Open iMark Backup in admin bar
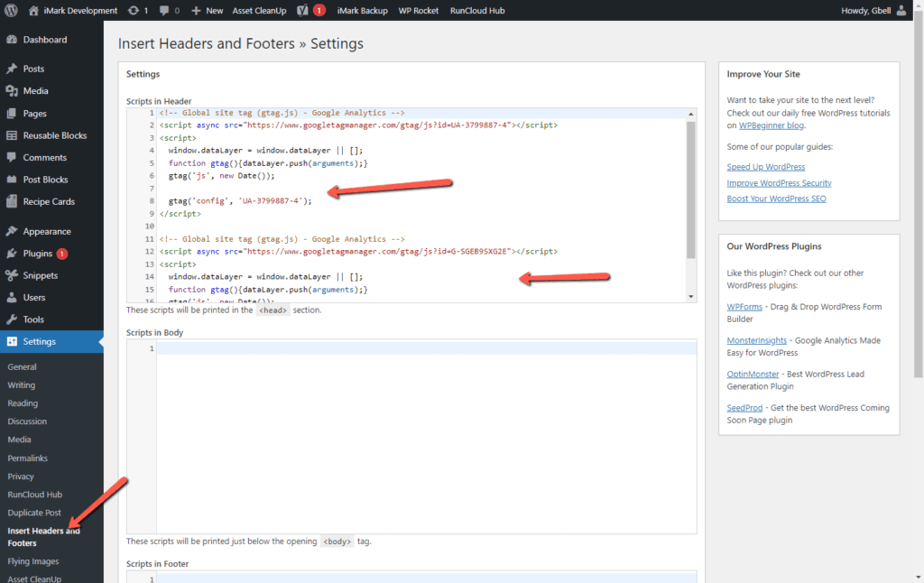The height and width of the screenshot is (583, 924). coord(363,11)
